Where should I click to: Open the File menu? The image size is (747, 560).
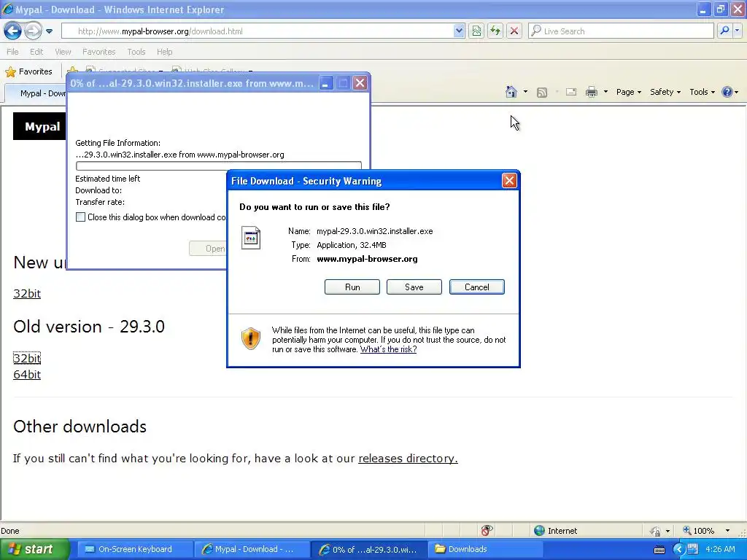pyautogui.click(x=13, y=52)
